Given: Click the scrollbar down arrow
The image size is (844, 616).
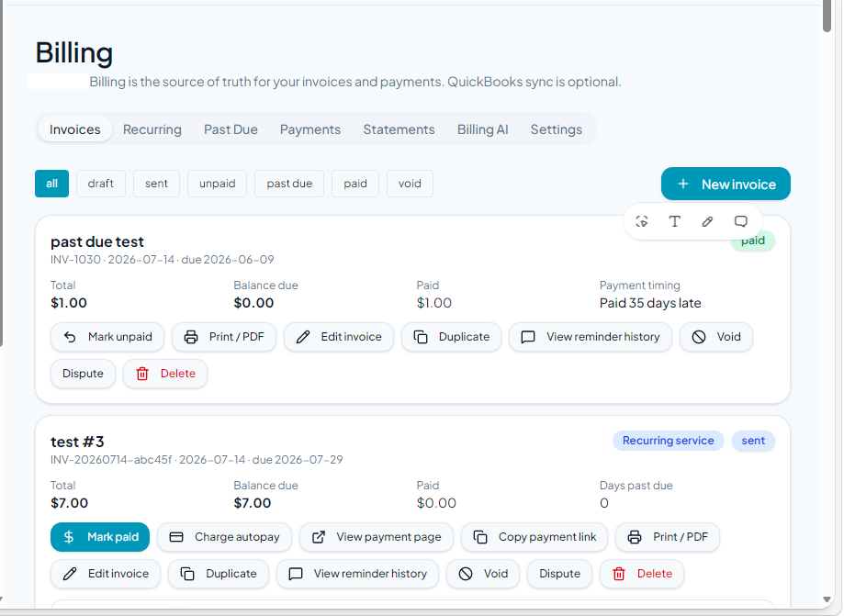Looking at the screenshot, I should point(827,599).
